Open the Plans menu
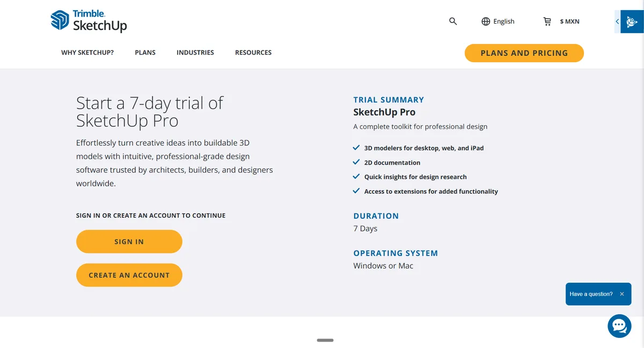The height and width of the screenshot is (348, 644). click(x=145, y=53)
